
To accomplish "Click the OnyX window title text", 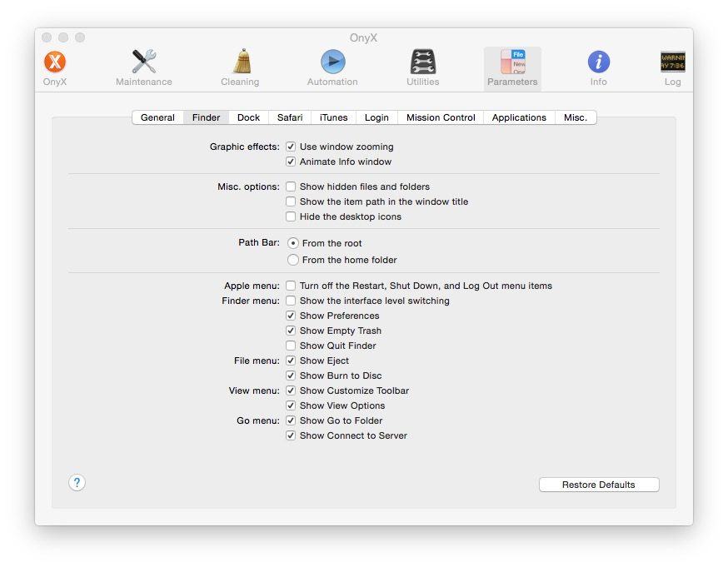I will point(363,37).
